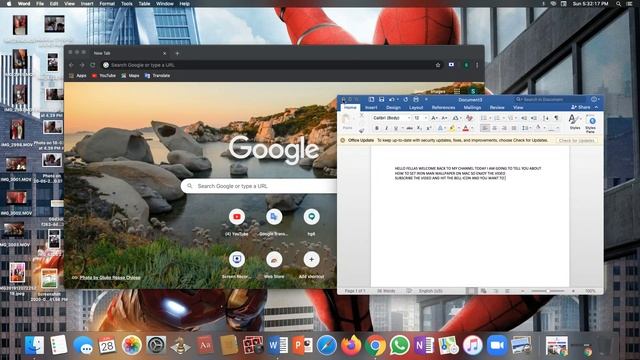640x360 pixels.
Task: Apply Underline formatting in Word
Action: (x=396, y=128)
